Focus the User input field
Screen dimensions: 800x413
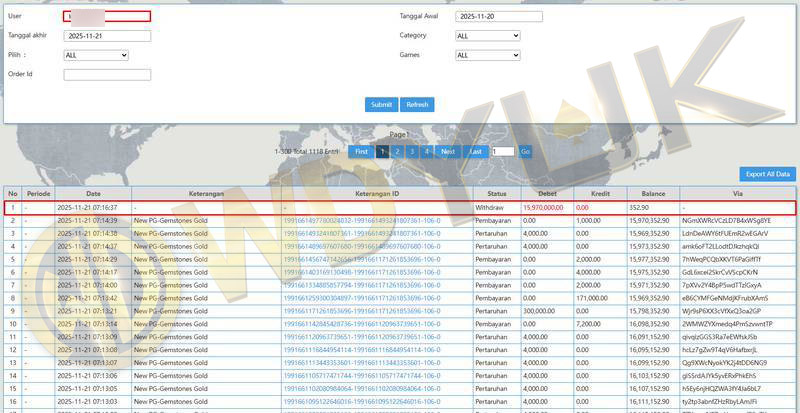click(107, 17)
